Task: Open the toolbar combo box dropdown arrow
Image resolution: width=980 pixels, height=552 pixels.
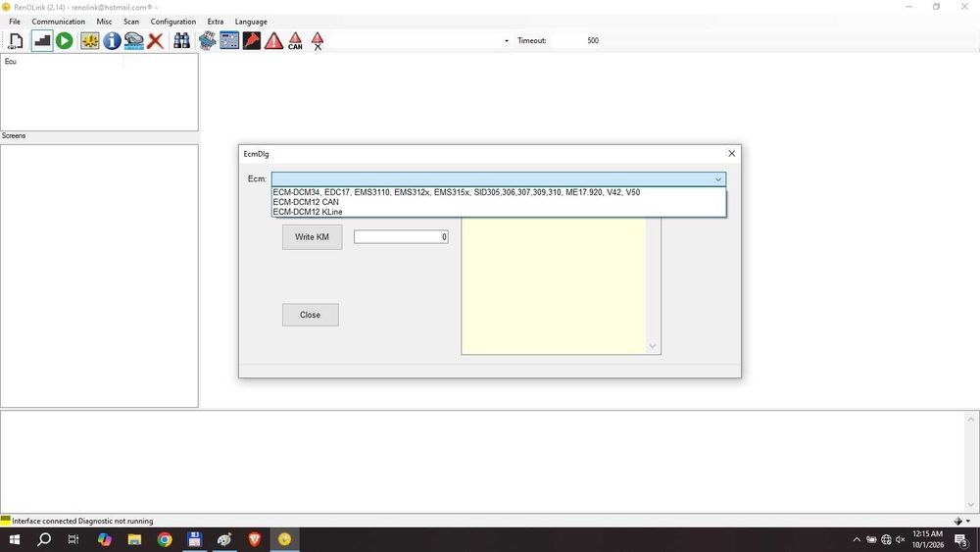Action: pos(507,41)
